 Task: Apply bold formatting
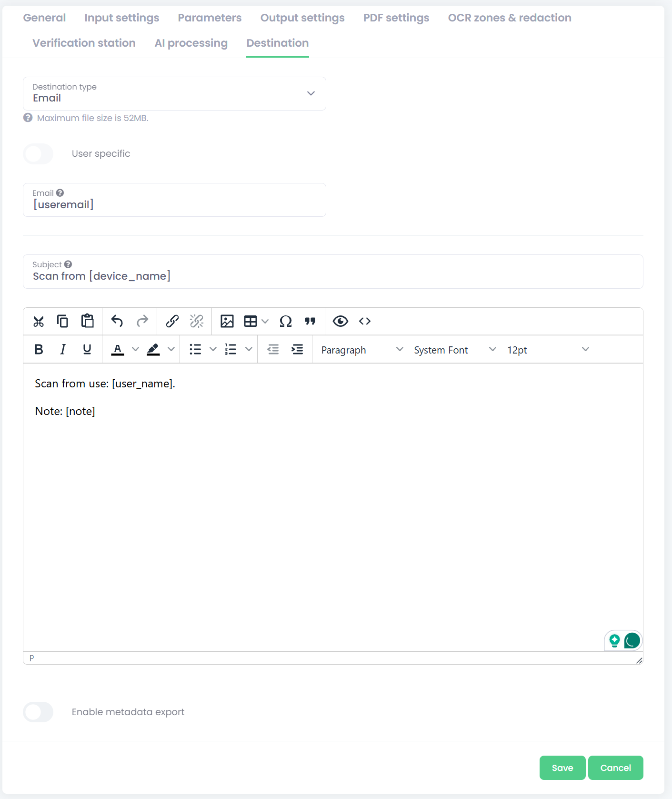39,350
